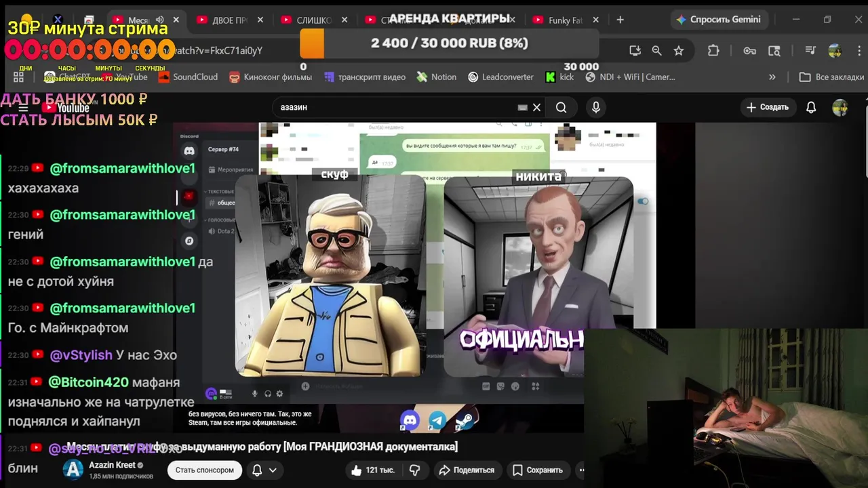Open the 'NDI + WiFi | Camer...' bookmark
The height and width of the screenshot is (488, 868).
point(631,77)
